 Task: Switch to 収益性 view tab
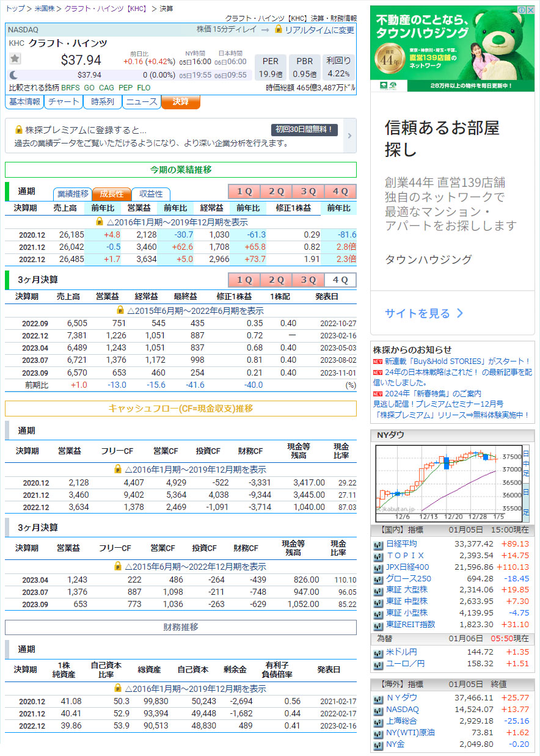point(151,194)
